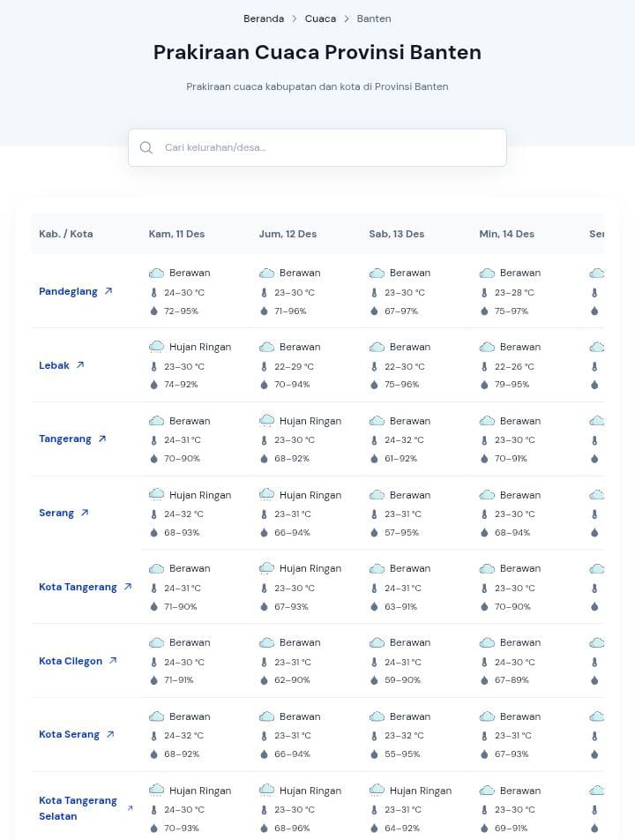Click the Kab. / Kota column header
Screen dimensions: 635x840
(x=66, y=234)
